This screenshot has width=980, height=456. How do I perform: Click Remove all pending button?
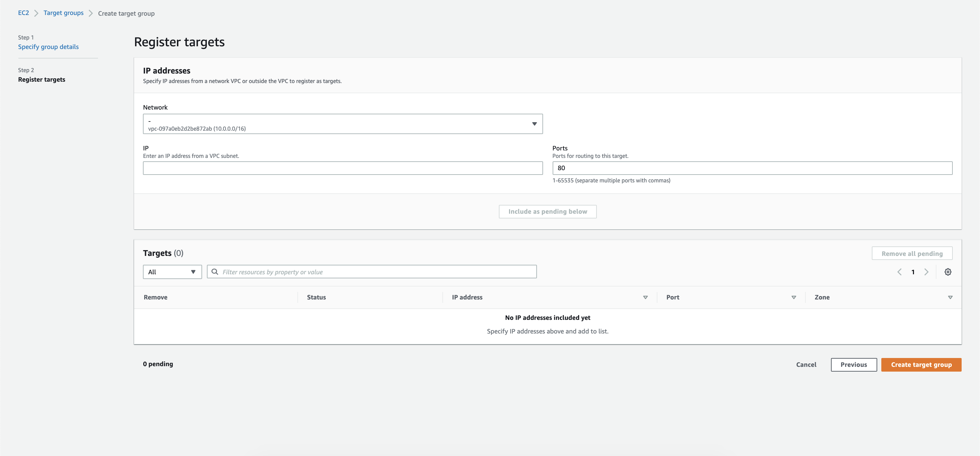pos(912,254)
